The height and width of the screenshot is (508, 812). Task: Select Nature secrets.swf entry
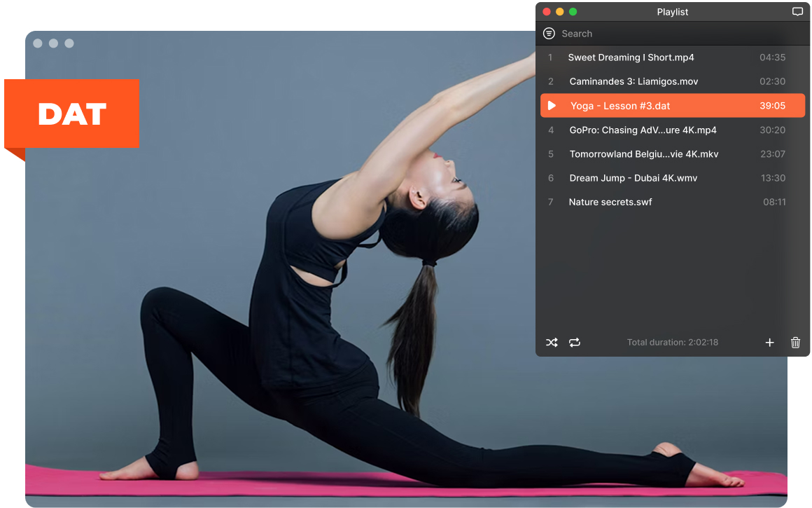[x=672, y=202]
